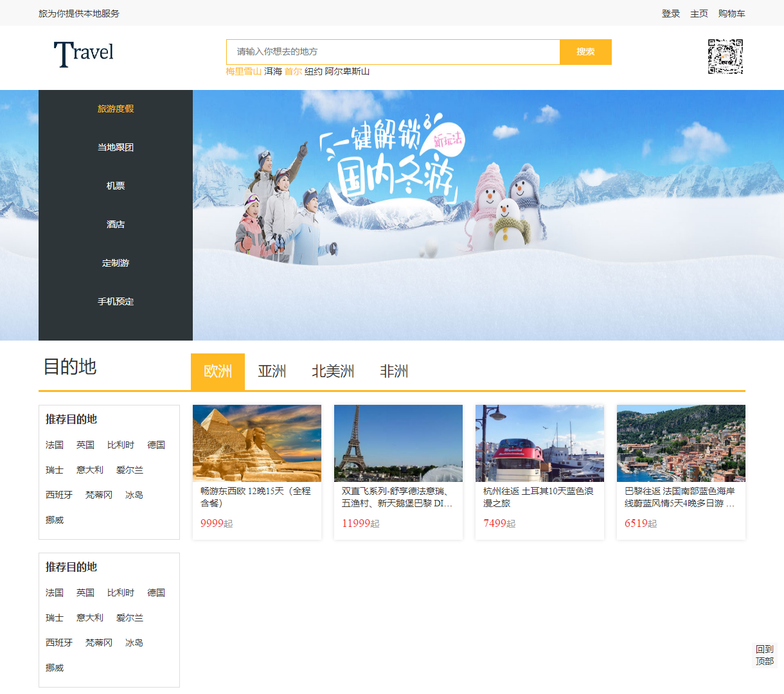This screenshot has height=694, width=784.
Task: Open the 登录 login link
Action: (x=670, y=13)
